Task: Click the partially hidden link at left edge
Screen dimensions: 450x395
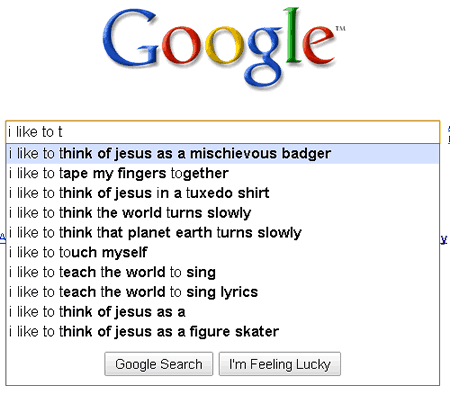Action: click(x=3, y=239)
